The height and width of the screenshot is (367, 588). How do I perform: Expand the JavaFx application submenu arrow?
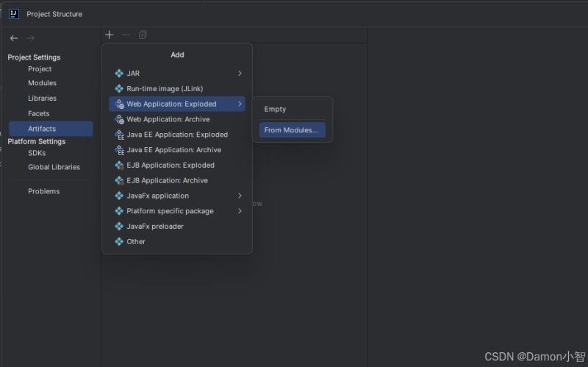pyautogui.click(x=240, y=196)
